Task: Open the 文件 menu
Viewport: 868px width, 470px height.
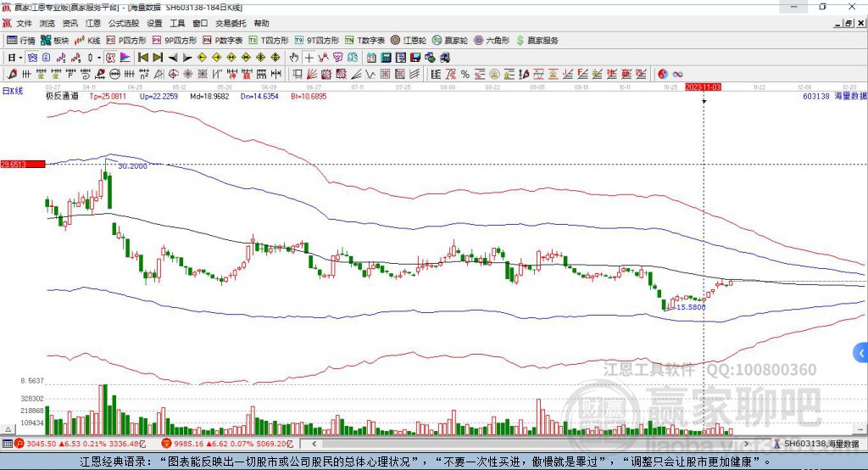Action: [x=24, y=23]
